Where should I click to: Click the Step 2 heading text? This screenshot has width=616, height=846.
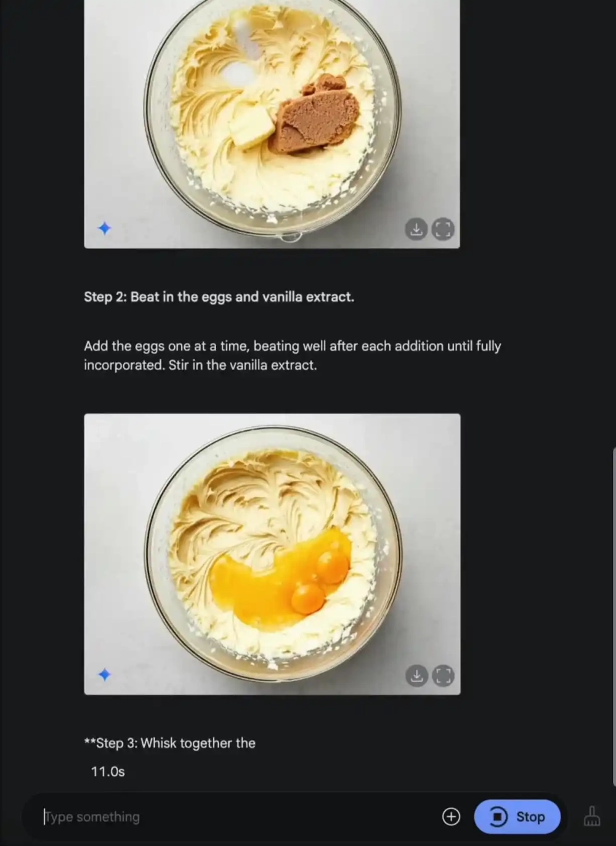[x=219, y=297]
